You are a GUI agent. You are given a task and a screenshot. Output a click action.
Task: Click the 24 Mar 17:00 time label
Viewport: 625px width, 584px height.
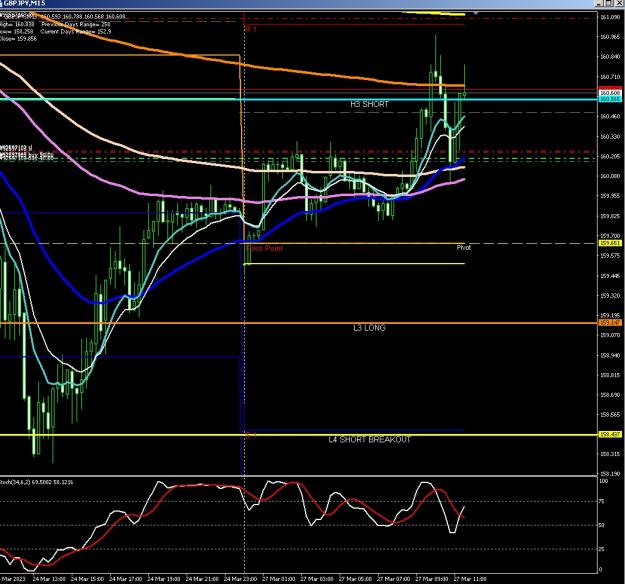click(x=126, y=579)
